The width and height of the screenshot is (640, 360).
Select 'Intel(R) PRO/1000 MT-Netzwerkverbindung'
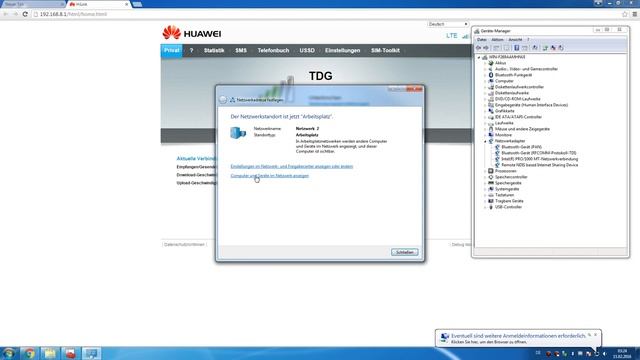pyautogui.click(x=539, y=159)
